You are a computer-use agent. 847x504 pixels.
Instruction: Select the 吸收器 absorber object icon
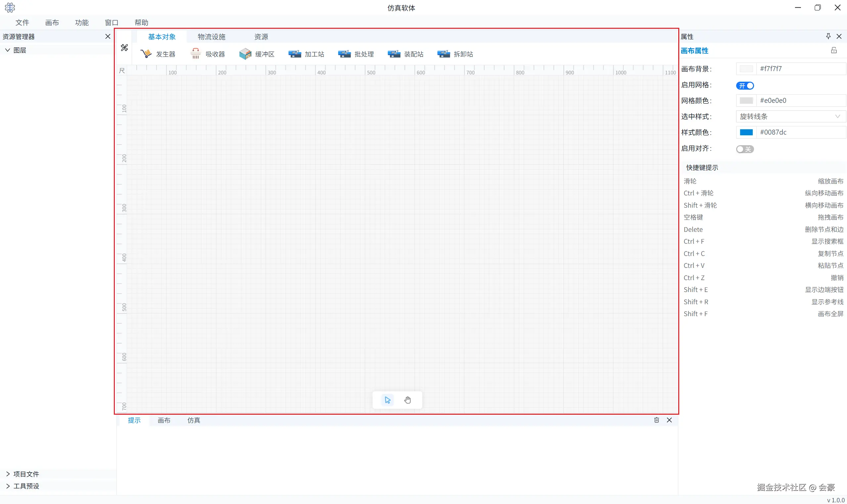tap(196, 54)
